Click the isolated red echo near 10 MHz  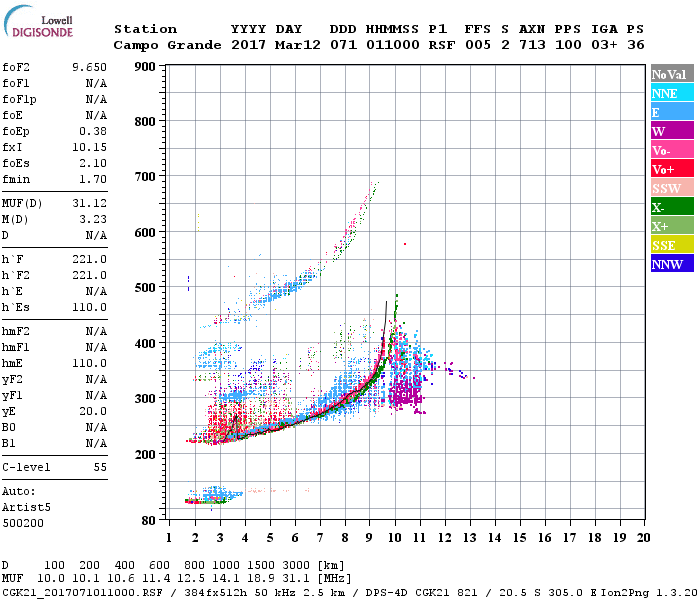click(405, 244)
